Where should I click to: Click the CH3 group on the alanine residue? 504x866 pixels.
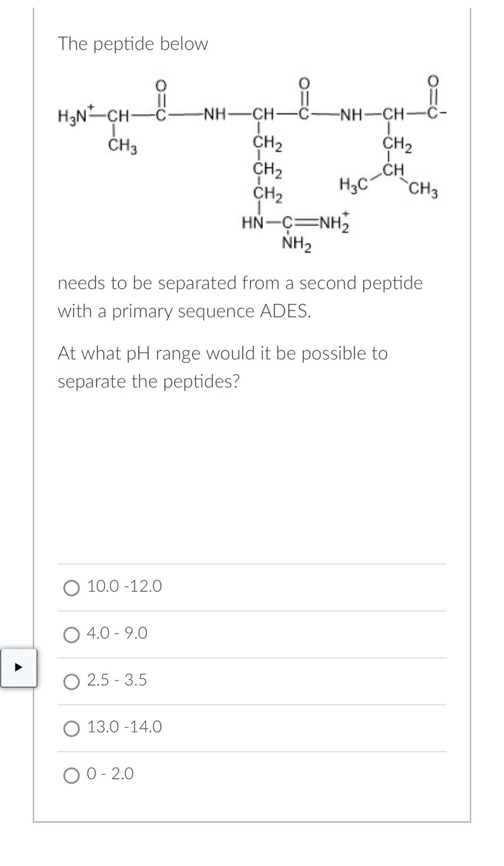[x=122, y=144]
